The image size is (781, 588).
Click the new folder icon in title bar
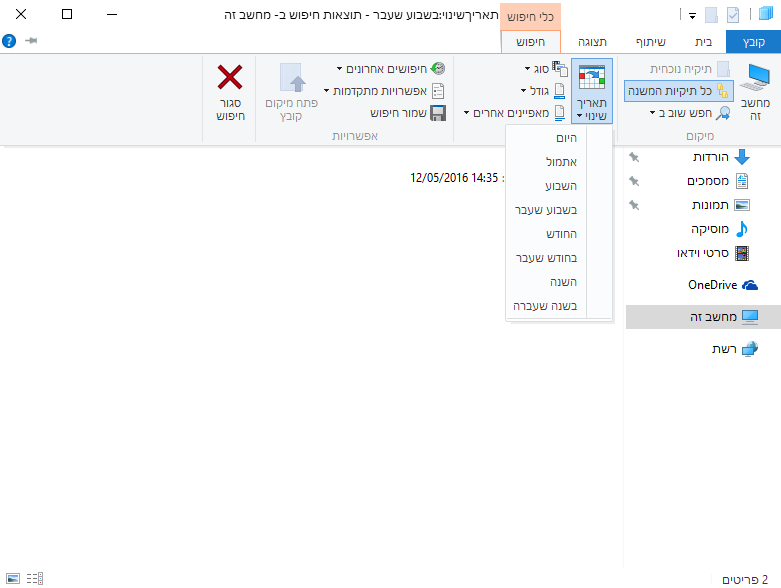[711, 15]
